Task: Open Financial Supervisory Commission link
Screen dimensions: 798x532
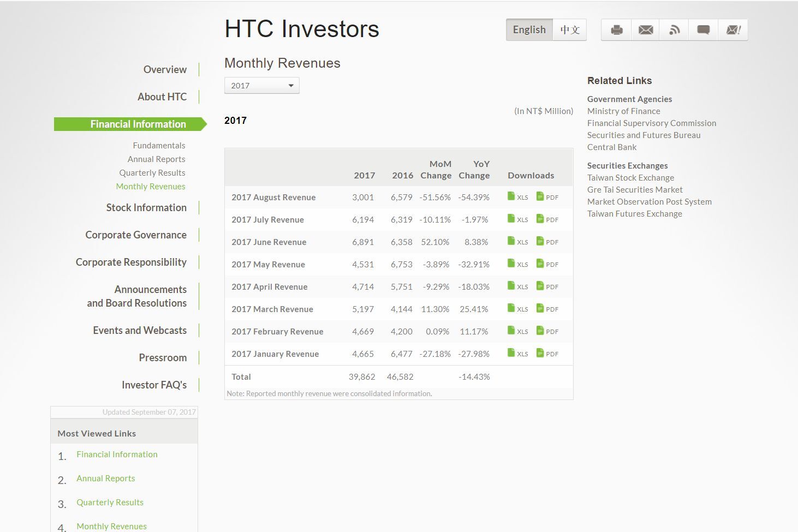Action: (652, 123)
